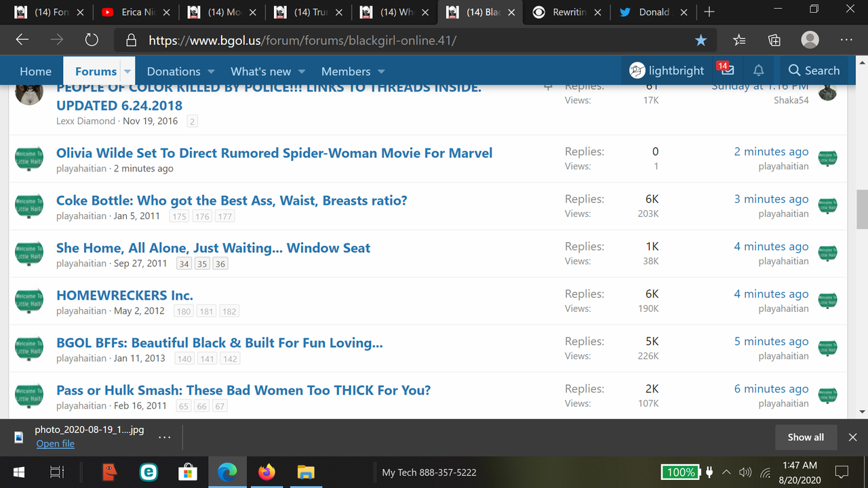Open Firefox from the taskbar

coord(267,472)
